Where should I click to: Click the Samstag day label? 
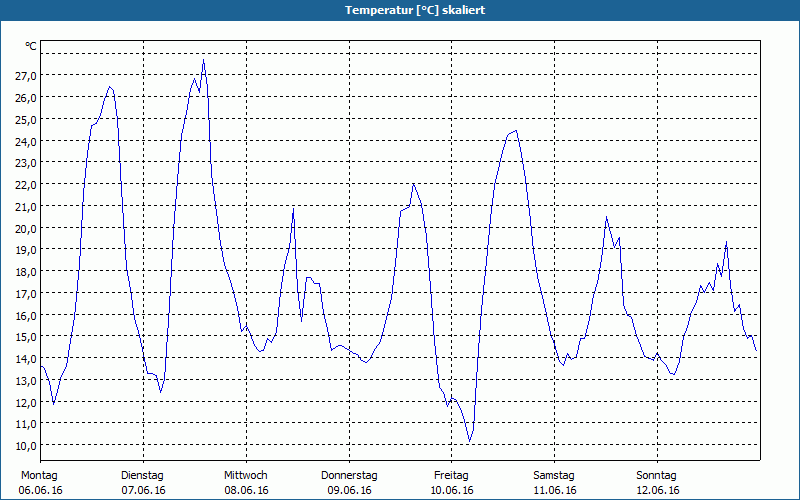pyautogui.click(x=554, y=476)
